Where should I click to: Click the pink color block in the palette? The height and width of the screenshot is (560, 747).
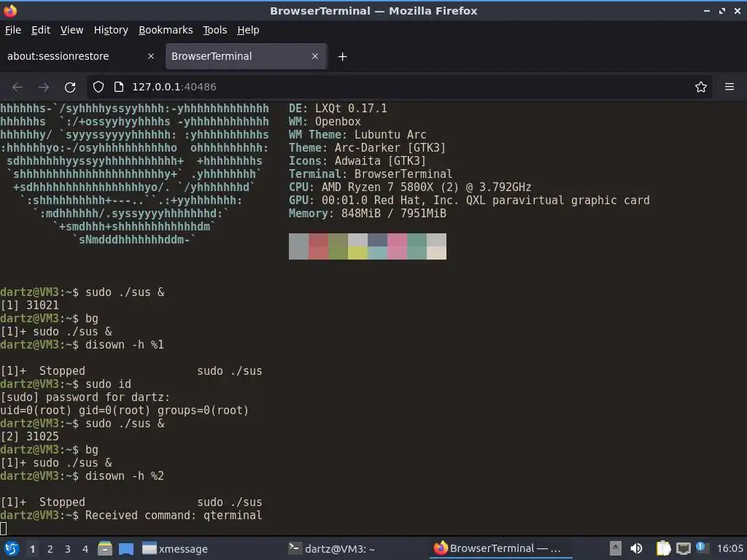(397, 246)
